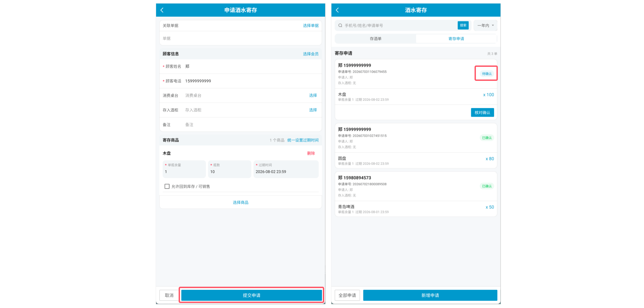This screenshot has height=308, width=644.
Task: Click 已确认 tag on the 青岛啤酒 request
Action: tap(486, 186)
